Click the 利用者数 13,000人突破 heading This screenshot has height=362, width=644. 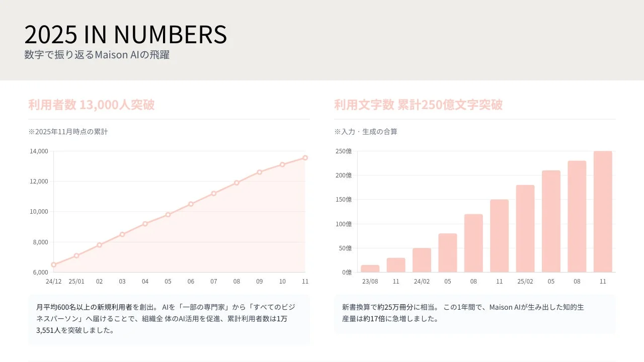coord(91,105)
